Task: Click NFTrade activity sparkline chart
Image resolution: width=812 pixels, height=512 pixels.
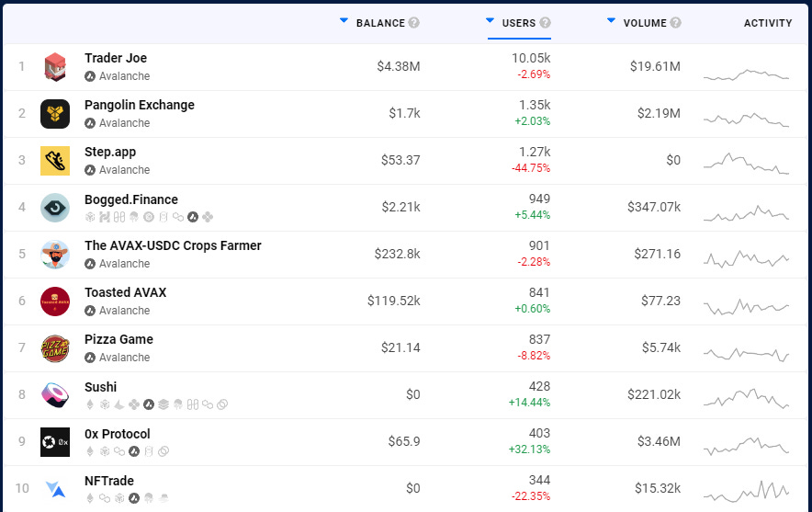Action: click(746, 491)
